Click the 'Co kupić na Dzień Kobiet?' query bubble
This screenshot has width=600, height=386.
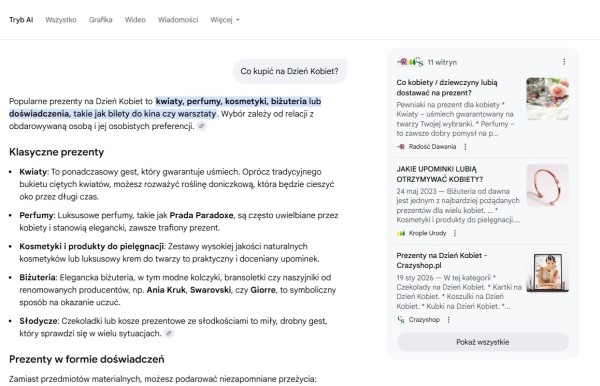[290, 71]
